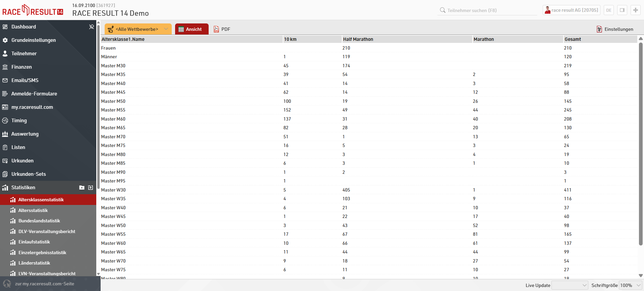This screenshot has height=291, width=644.
Task: Open the race result AG account menu
Action: tap(571, 10)
